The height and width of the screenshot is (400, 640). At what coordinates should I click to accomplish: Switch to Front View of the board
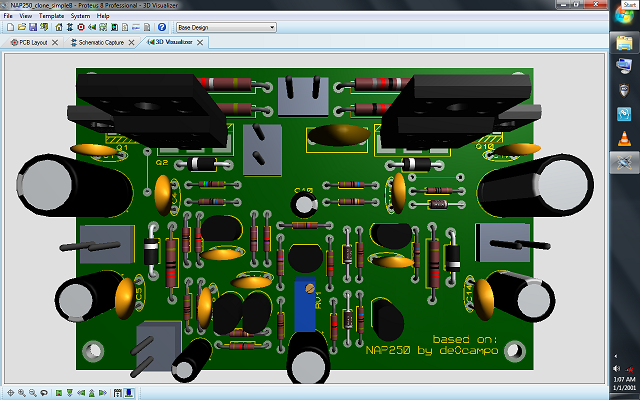[x=70, y=393]
